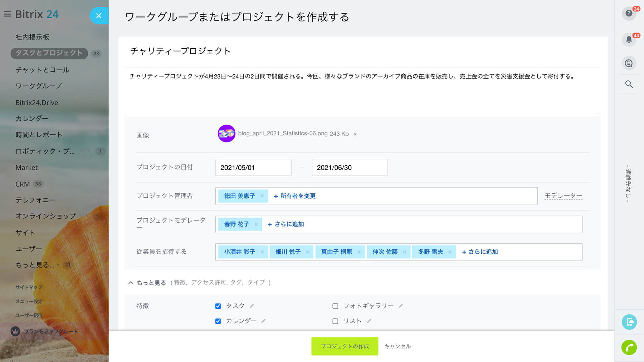Uncheck the タスク feature checkbox
Screen dimensions: 644x362
point(218,306)
